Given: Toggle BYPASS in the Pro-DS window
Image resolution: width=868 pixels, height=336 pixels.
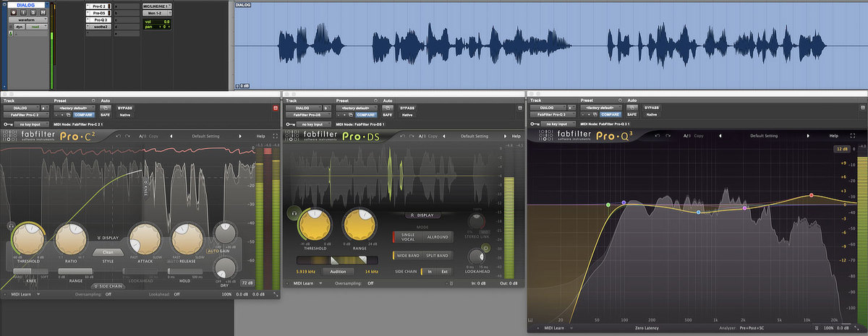Looking at the screenshot, I should pos(408,108).
